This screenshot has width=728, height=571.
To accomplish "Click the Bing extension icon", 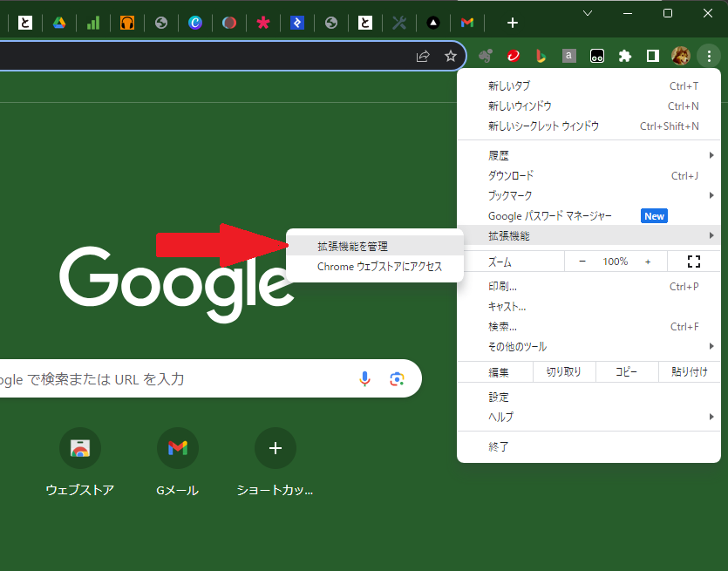I will (541, 55).
